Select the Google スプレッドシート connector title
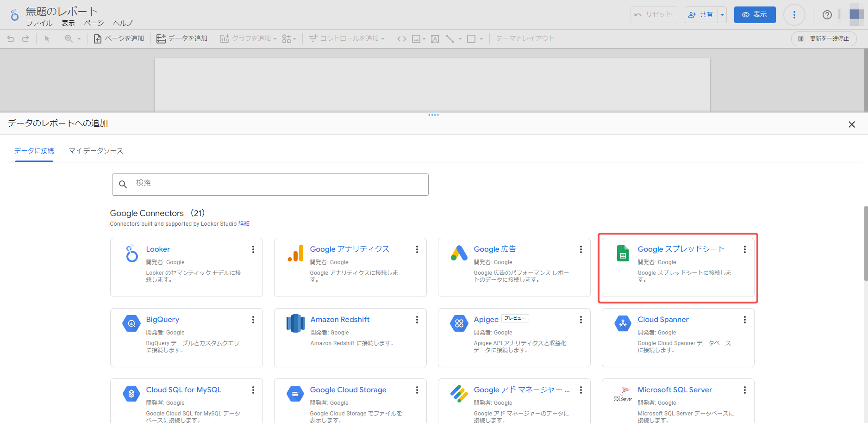This screenshot has height=427, width=868. click(x=681, y=249)
